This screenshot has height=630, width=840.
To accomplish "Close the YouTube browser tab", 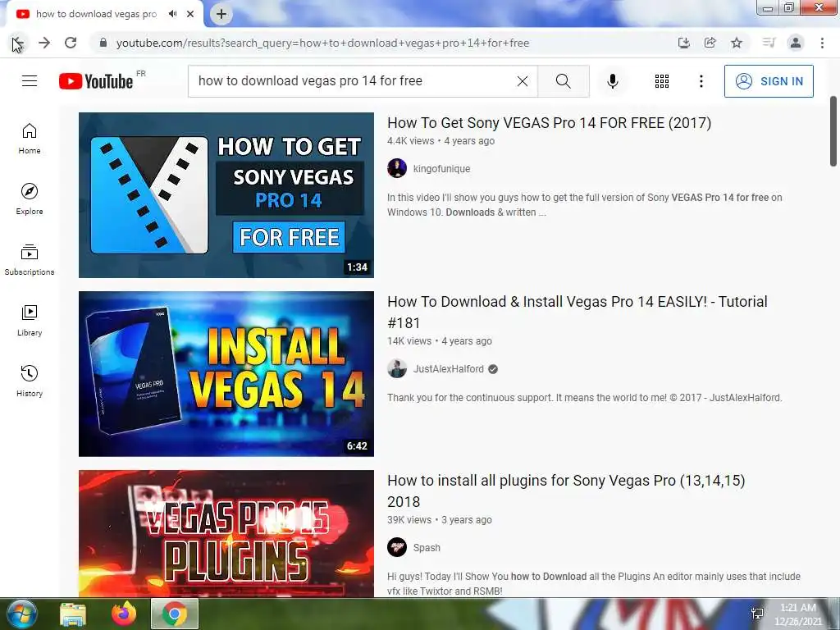I will click(190, 14).
